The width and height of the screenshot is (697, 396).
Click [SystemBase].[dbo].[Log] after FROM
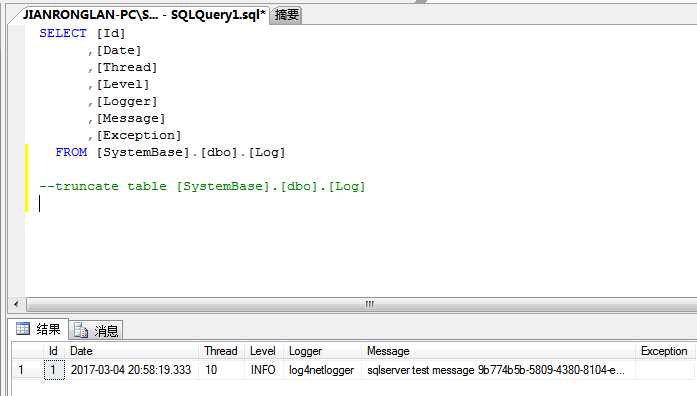(x=191, y=152)
